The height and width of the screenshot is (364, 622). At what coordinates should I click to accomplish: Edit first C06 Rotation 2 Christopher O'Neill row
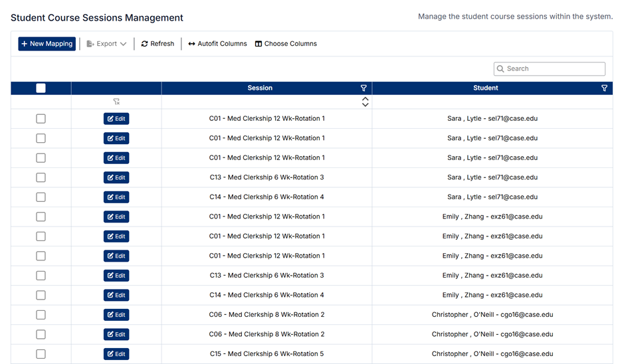[116, 315]
